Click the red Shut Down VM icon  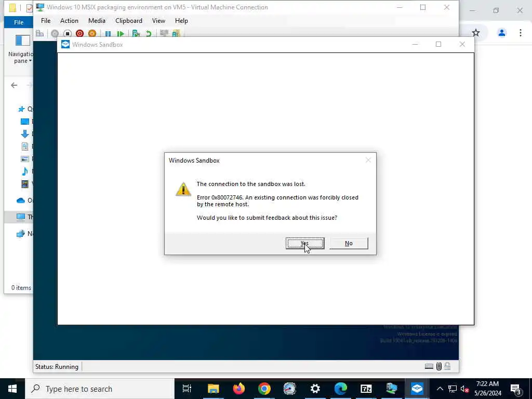[79, 33]
